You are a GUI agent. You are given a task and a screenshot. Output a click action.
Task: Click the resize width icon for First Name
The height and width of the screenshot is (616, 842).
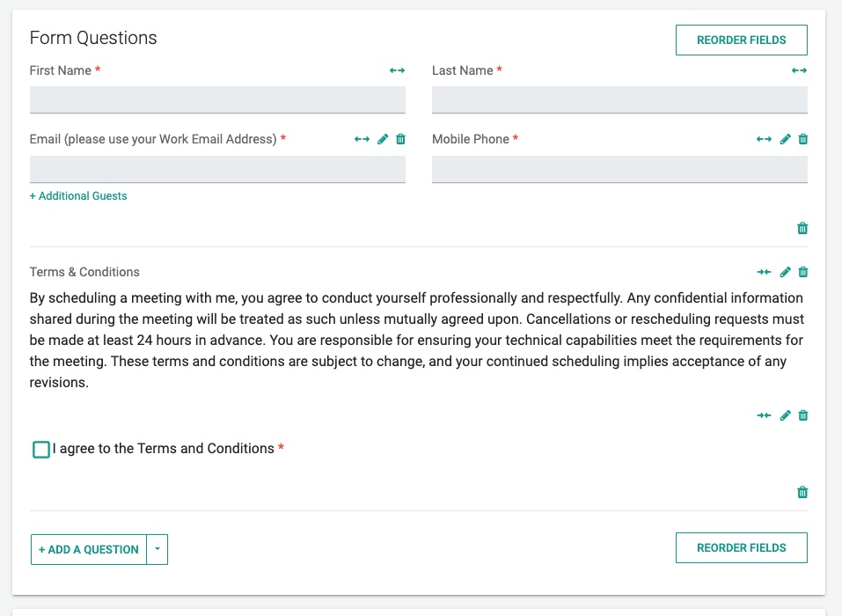click(x=397, y=70)
